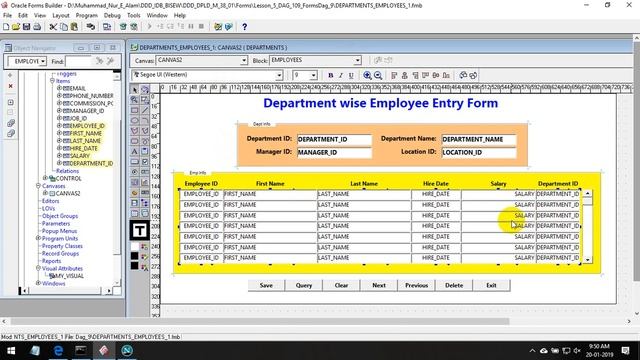Viewport: 640px width, 360px height.
Task: Click the Cut scissors icon
Action: (x=53, y=27)
